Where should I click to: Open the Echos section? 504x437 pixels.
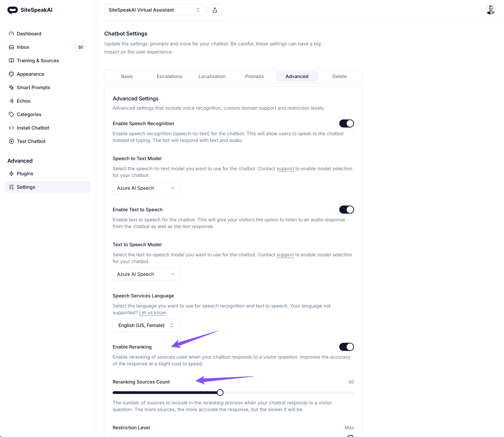pos(23,101)
